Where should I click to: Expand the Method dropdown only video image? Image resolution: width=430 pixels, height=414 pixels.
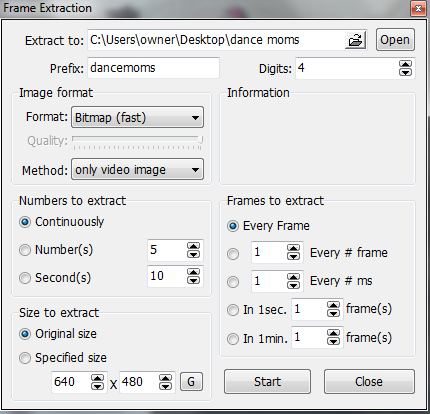137,169
